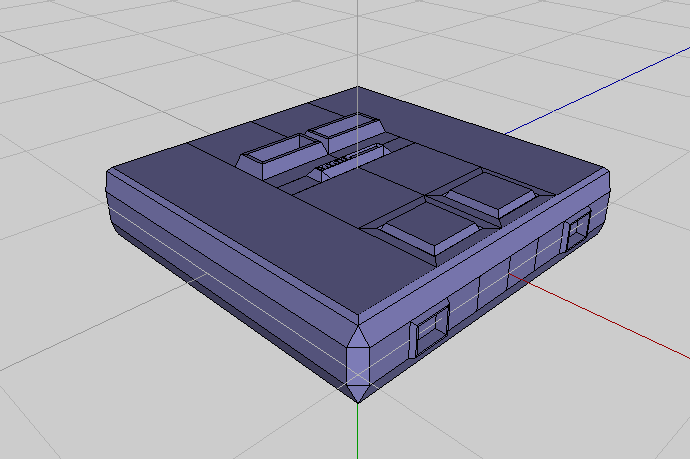Click the green axis line below the model
Viewport: 690px width, 459px height.
tap(357, 430)
